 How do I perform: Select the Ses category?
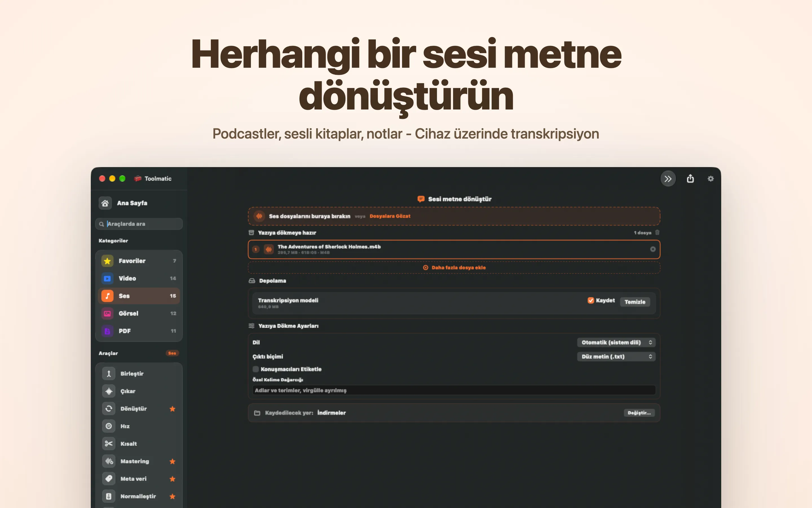[x=139, y=296]
